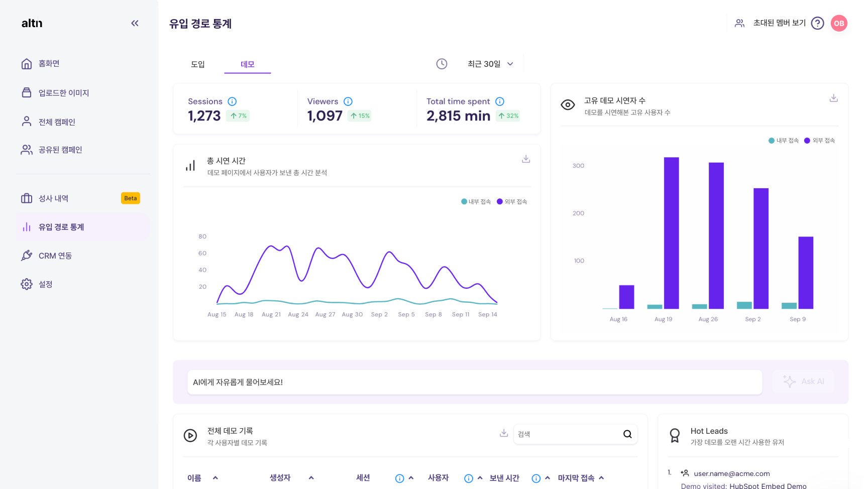Sort table by 사용자 column arrow
Screen dimensions: 868x489
(480, 478)
